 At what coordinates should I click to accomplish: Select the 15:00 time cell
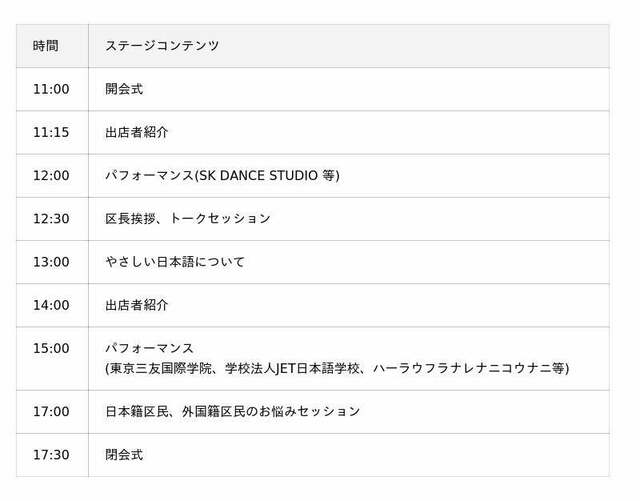[51, 348]
